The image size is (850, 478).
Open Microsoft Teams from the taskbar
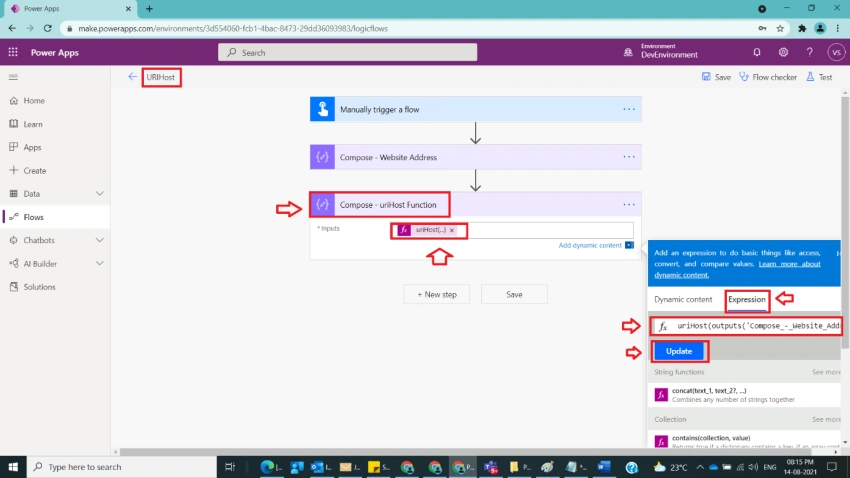(x=491, y=467)
